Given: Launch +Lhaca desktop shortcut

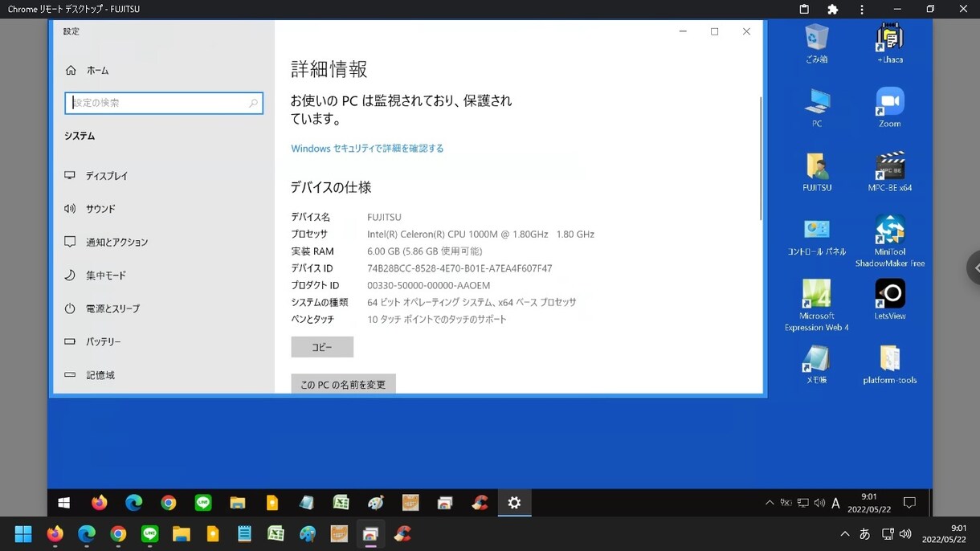Looking at the screenshot, I should 890,43.
